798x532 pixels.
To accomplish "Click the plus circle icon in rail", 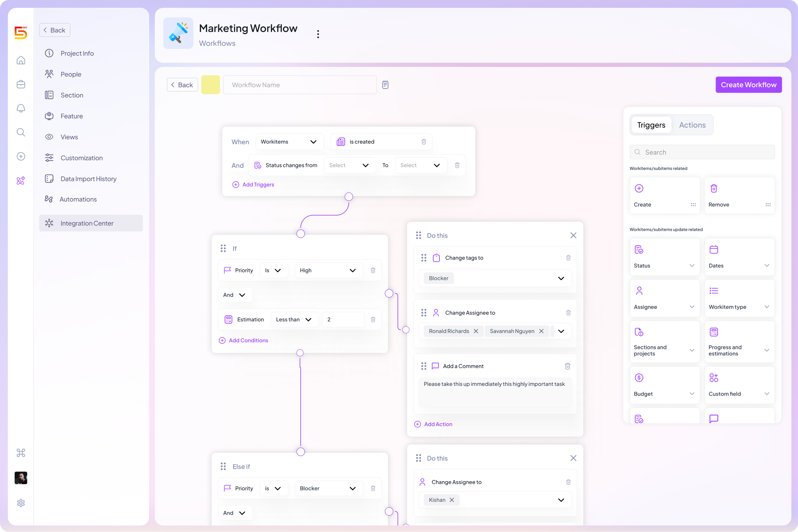I will pos(21,156).
